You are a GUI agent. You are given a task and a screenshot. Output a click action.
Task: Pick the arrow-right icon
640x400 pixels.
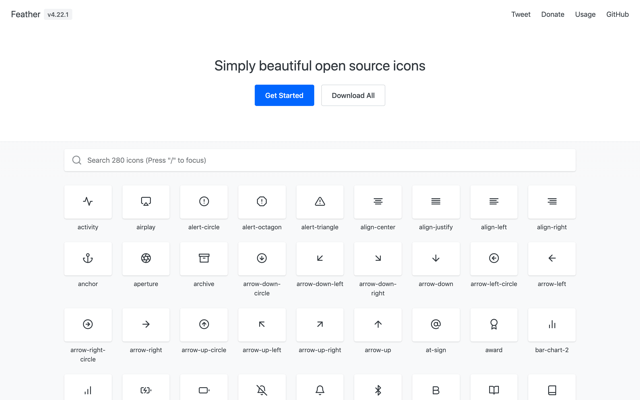pos(146,324)
